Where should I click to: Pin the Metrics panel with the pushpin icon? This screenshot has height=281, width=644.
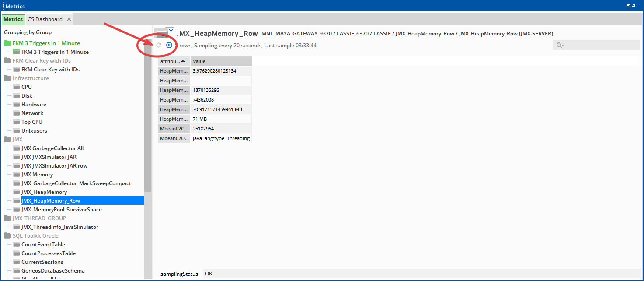point(634,6)
